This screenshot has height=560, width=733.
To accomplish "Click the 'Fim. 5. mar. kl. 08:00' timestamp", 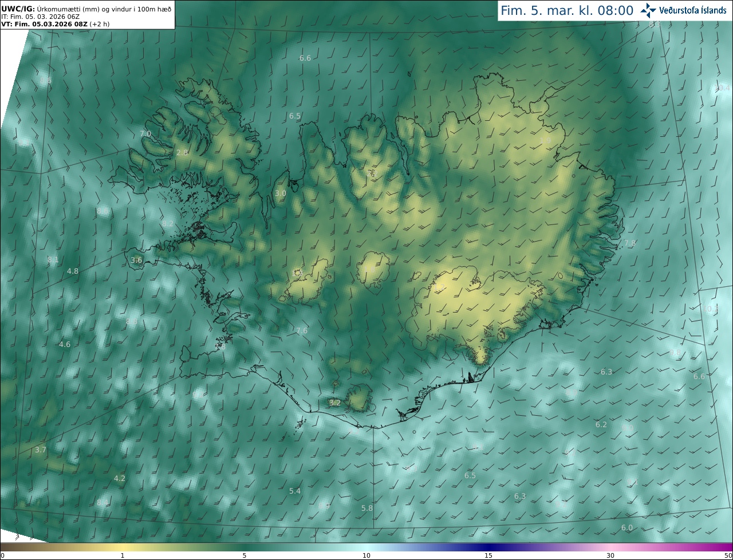I will point(567,10).
